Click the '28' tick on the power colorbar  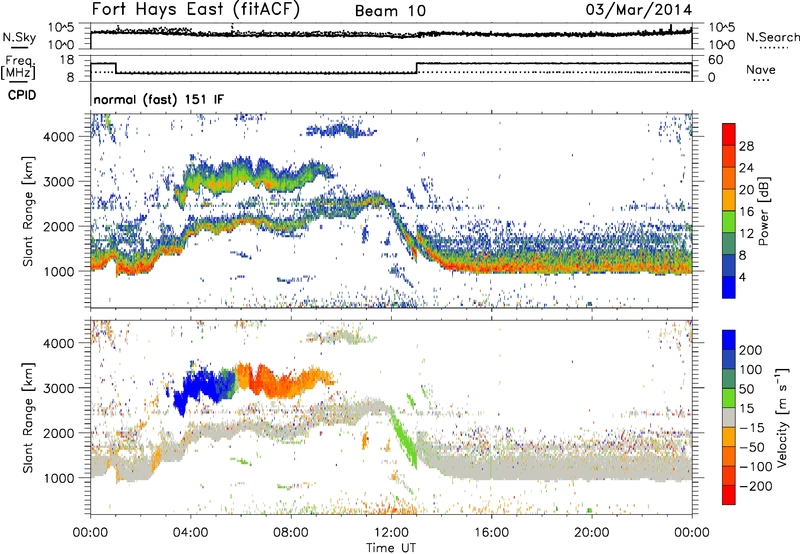pyautogui.click(x=746, y=146)
